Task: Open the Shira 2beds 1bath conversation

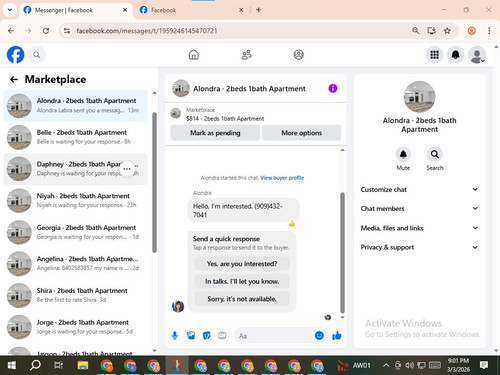Action: pos(76,295)
